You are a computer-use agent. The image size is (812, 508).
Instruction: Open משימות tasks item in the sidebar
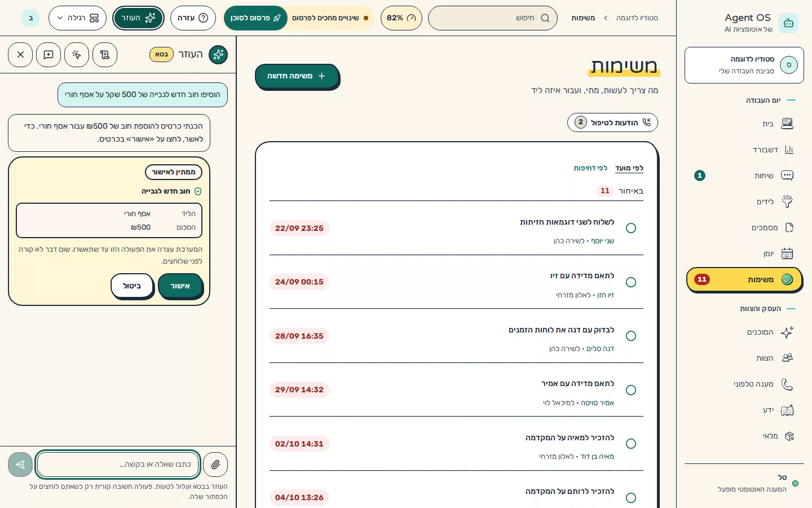coord(744,280)
